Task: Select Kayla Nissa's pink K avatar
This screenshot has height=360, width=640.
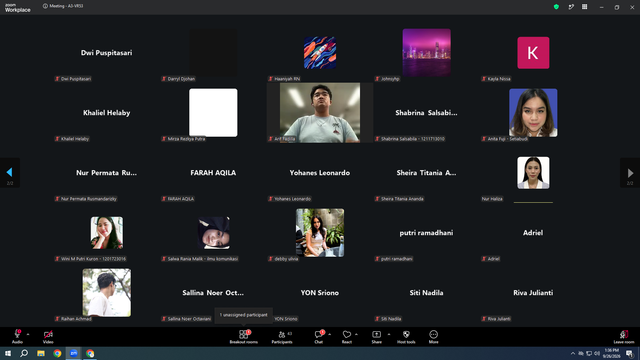Action: (x=533, y=53)
